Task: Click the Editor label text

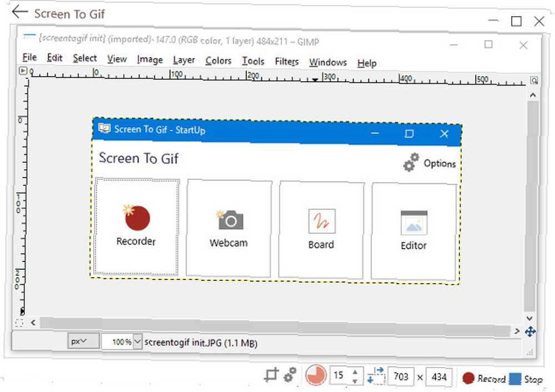Action: [x=413, y=245]
